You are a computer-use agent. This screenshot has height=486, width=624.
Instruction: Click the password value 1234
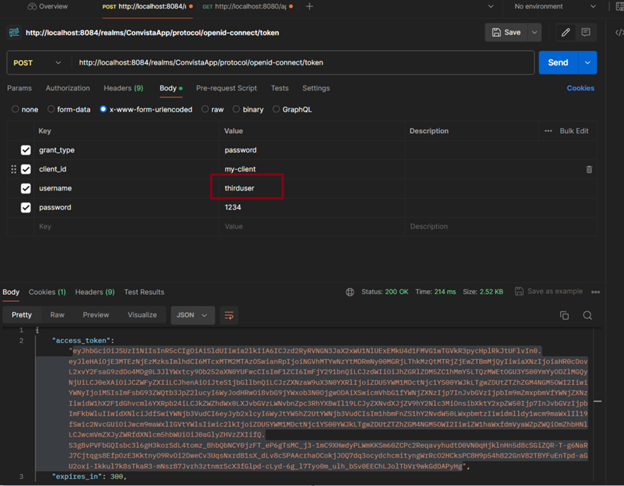tap(233, 207)
